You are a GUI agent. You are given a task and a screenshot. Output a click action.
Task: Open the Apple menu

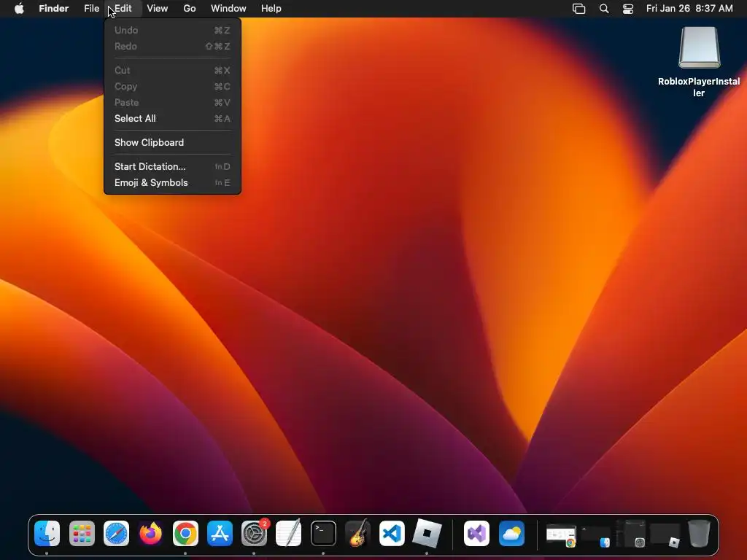(19, 9)
